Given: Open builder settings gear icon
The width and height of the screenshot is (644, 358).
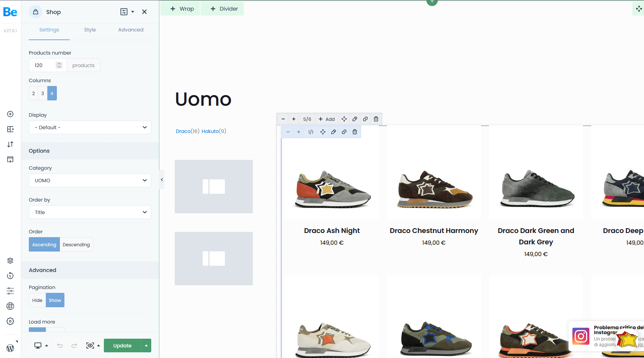Looking at the screenshot, I should click(x=10, y=321).
